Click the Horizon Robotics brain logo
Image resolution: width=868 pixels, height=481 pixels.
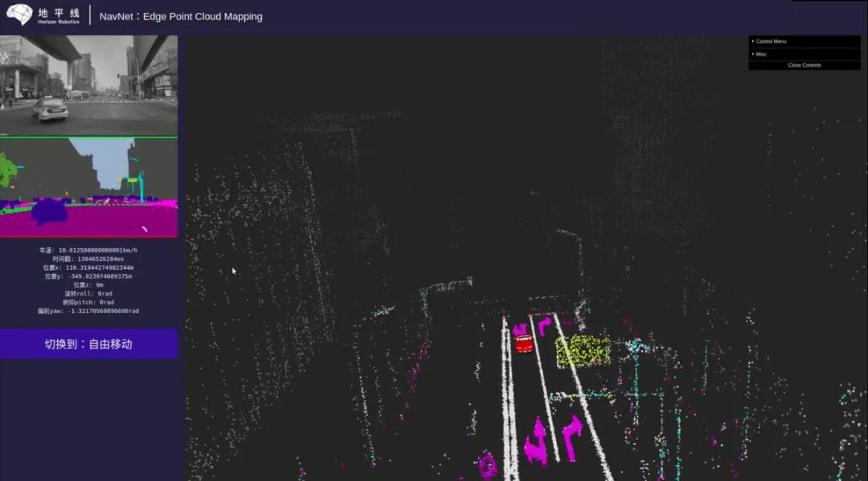pos(19,14)
